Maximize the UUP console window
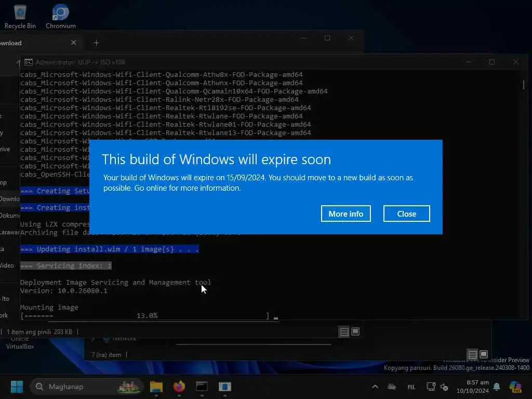This screenshot has height=399, width=532. [492, 62]
